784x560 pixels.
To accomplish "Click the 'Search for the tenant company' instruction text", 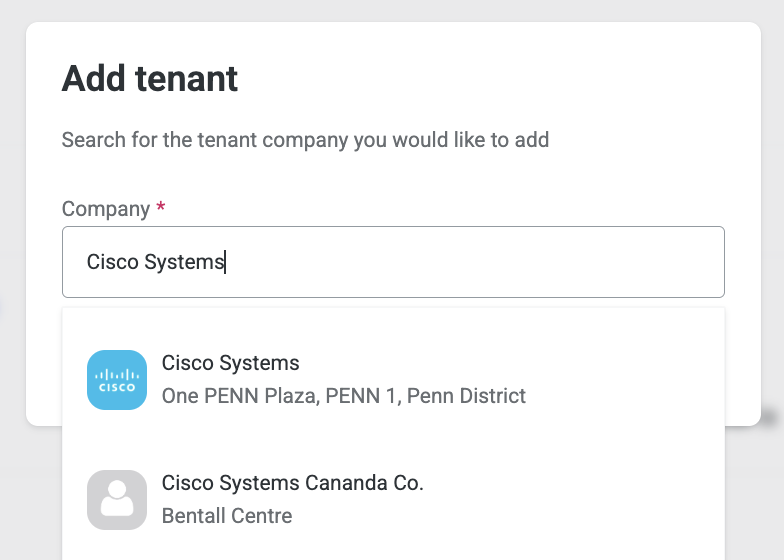I will pyautogui.click(x=306, y=140).
